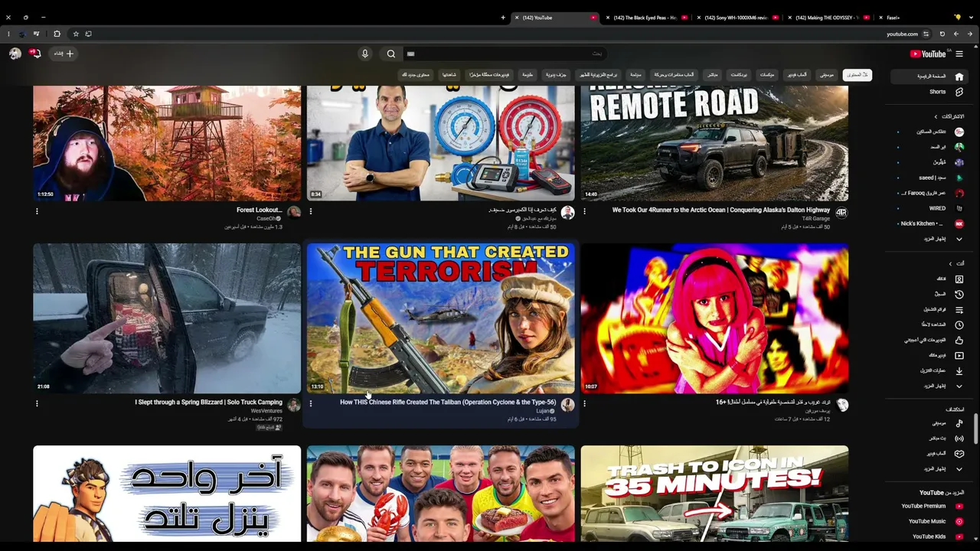The width and height of the screenshot is (980, 551).
Task: Open YouTube Premium link
Action: (931, 506)
